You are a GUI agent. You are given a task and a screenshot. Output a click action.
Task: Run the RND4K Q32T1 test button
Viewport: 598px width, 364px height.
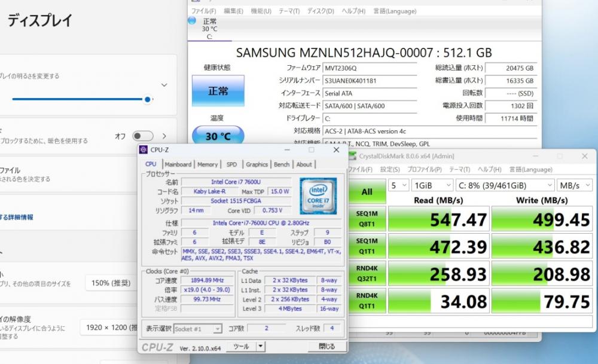click(367, 274)
